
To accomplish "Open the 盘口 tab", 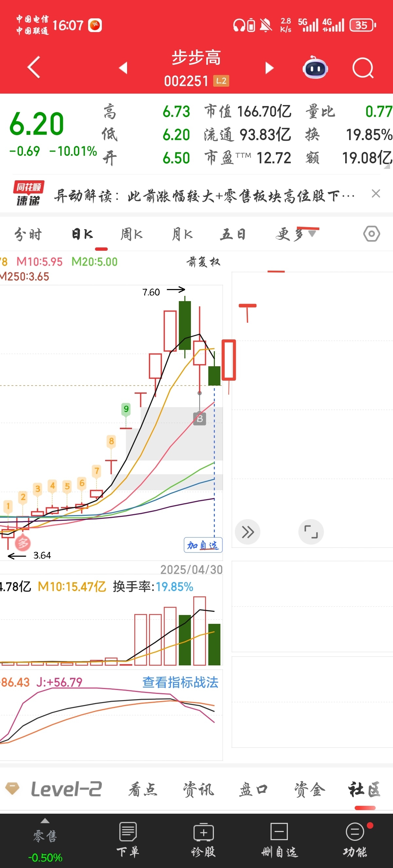I will pyautogui.click(x=253, y=789).
